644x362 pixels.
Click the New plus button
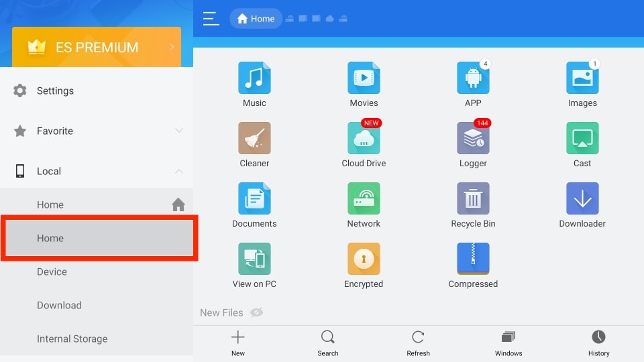point(237,343)
